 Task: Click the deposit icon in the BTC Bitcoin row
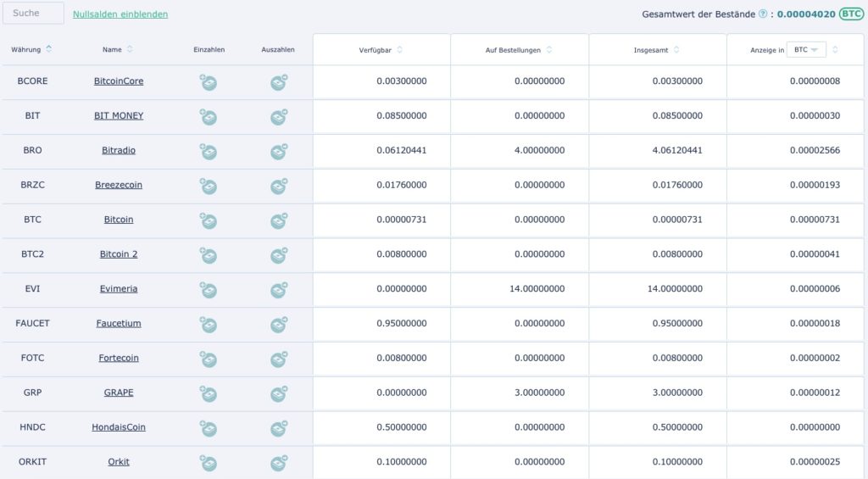click(209, 221)
